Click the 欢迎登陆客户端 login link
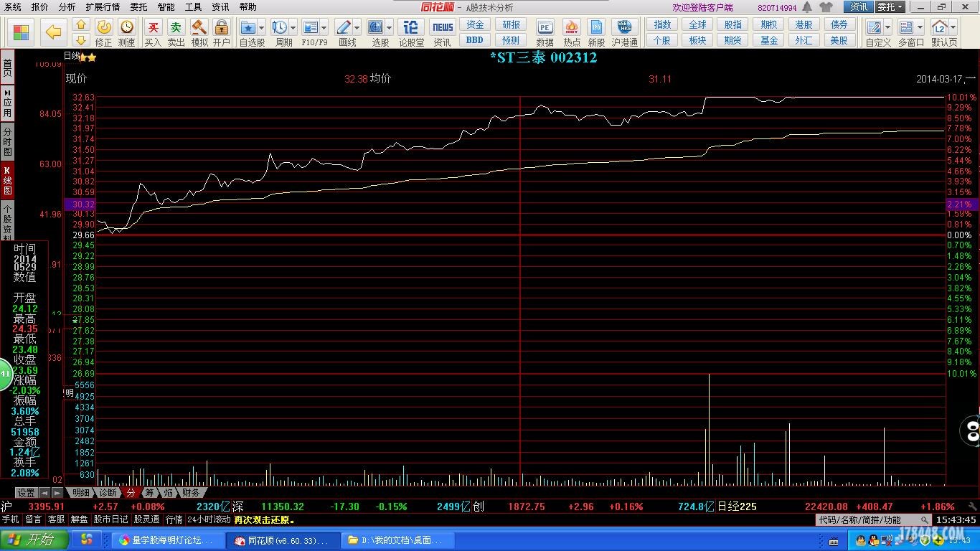The height and width of the screenshot is (551, 980). (702, 7)
